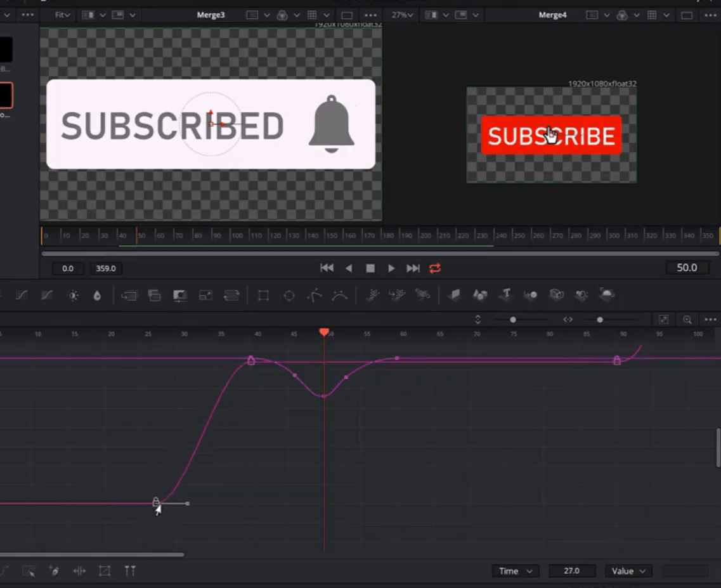Add a Text3D node from the toolbar
The image size is (721, 588).
click(x=505, y=295)
